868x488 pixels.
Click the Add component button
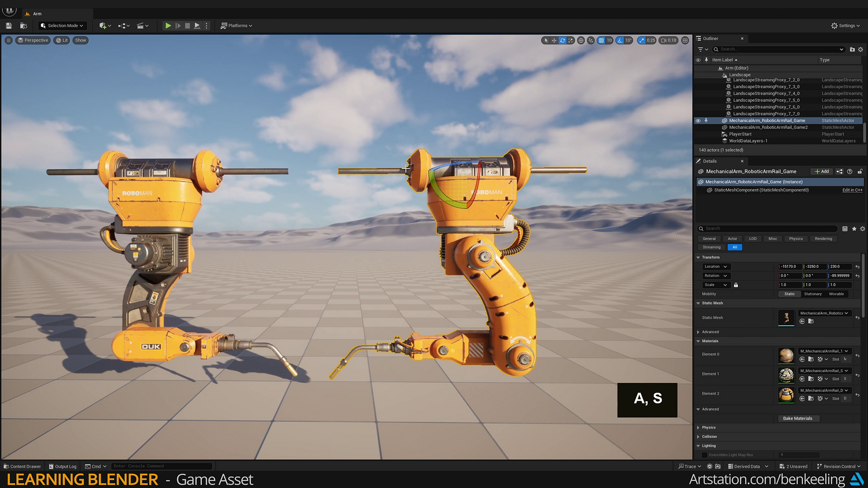pyautogui.click(x=822, y=172)
